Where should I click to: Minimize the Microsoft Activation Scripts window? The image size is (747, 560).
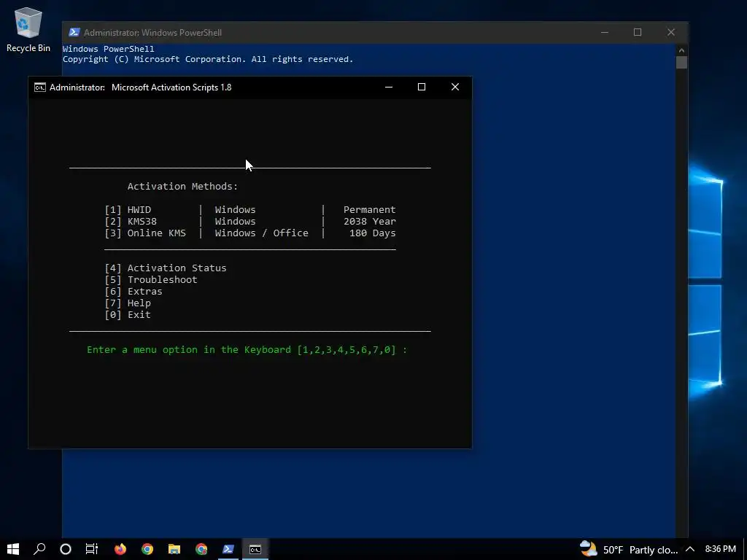point(389,87)
